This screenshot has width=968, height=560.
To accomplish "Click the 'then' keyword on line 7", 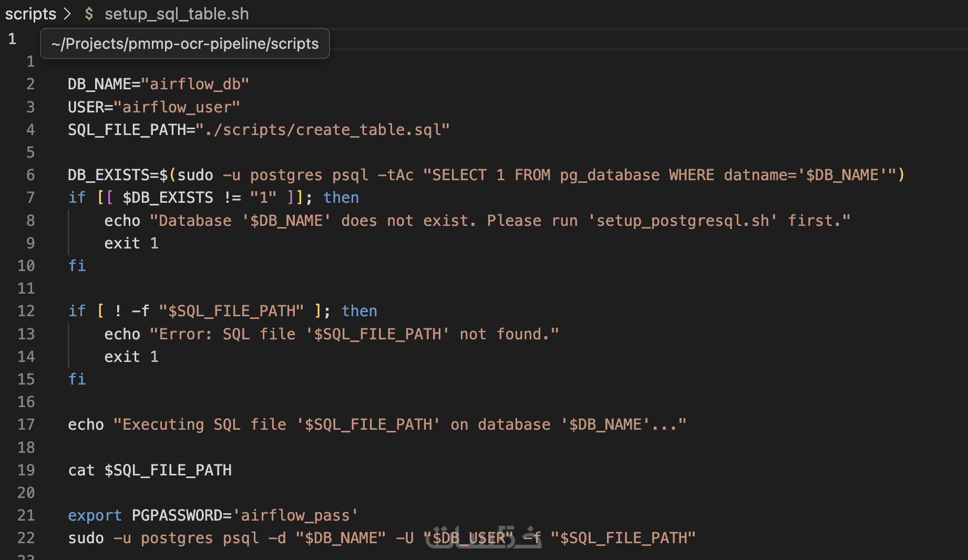I will 341,198.
